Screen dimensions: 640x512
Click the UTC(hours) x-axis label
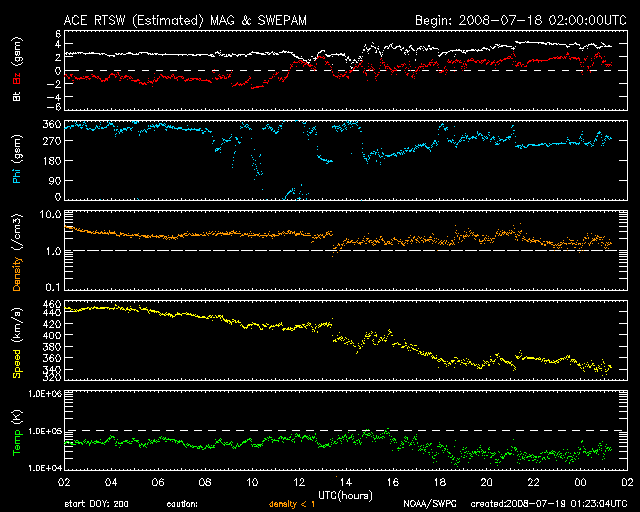[345, 496]
